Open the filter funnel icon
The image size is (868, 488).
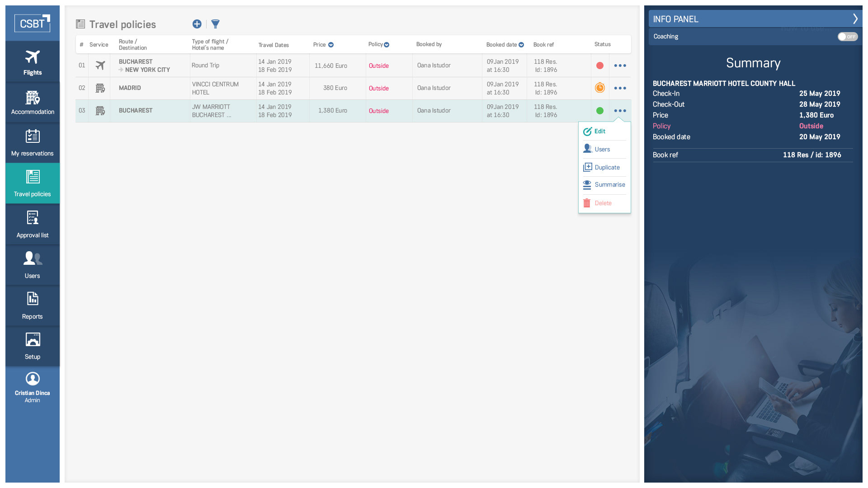click(x=216, y=24)
